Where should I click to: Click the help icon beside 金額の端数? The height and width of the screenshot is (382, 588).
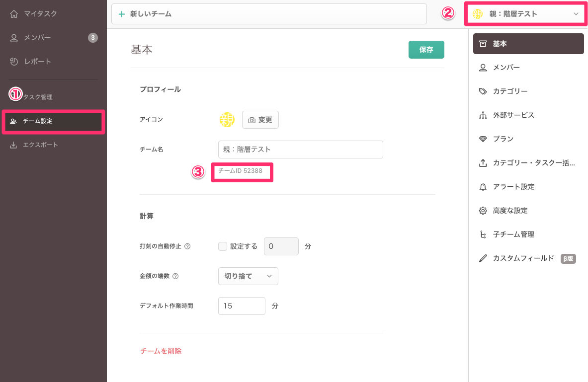[175, 276]
